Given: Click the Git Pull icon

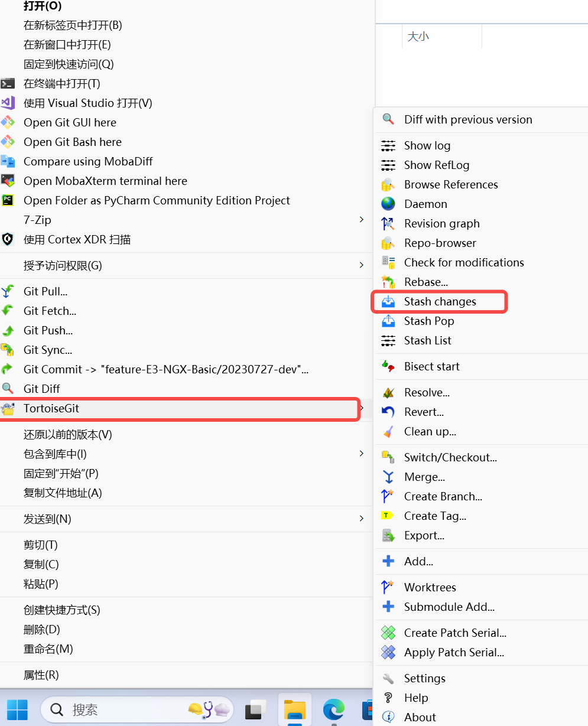Looking at the screenshot, I should [x=7, y=291].
